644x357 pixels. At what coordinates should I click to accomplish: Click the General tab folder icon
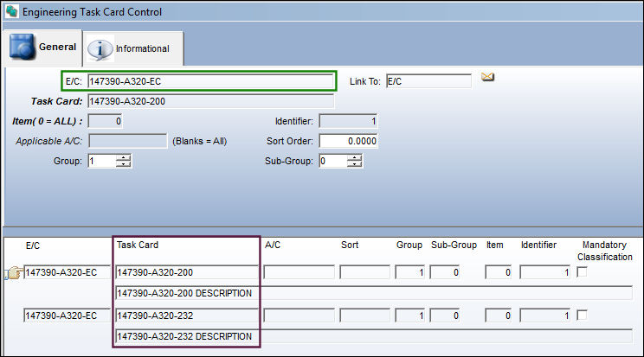[23, 47]
